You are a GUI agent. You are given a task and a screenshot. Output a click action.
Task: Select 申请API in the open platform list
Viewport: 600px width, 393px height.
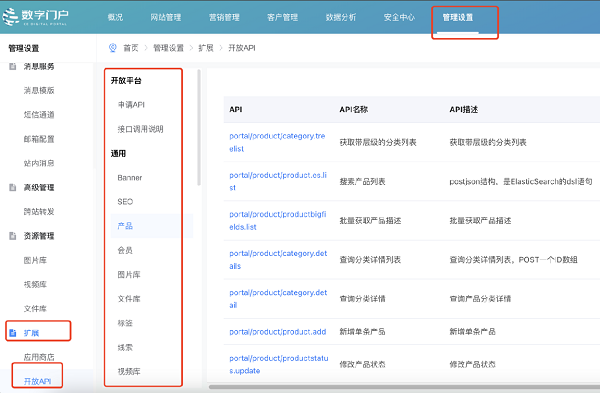131,104
